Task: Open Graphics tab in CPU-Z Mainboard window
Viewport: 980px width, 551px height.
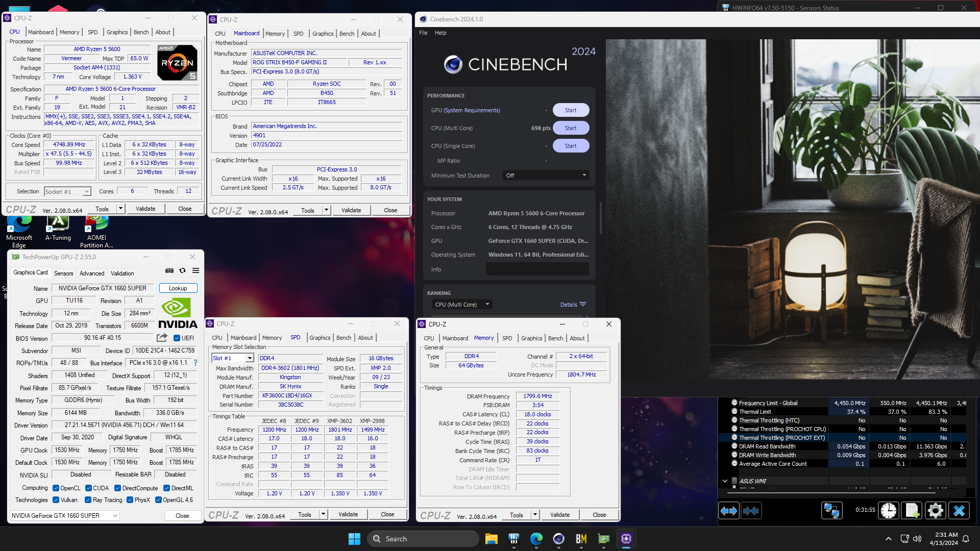Action: [323, 34]
